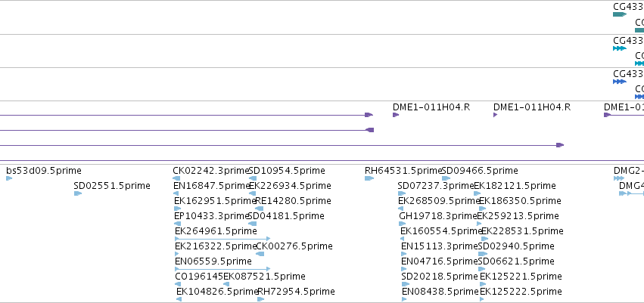Click the glyph beneath EK125221.5prime
Screen dimensions: 644x303
(484, 284)
